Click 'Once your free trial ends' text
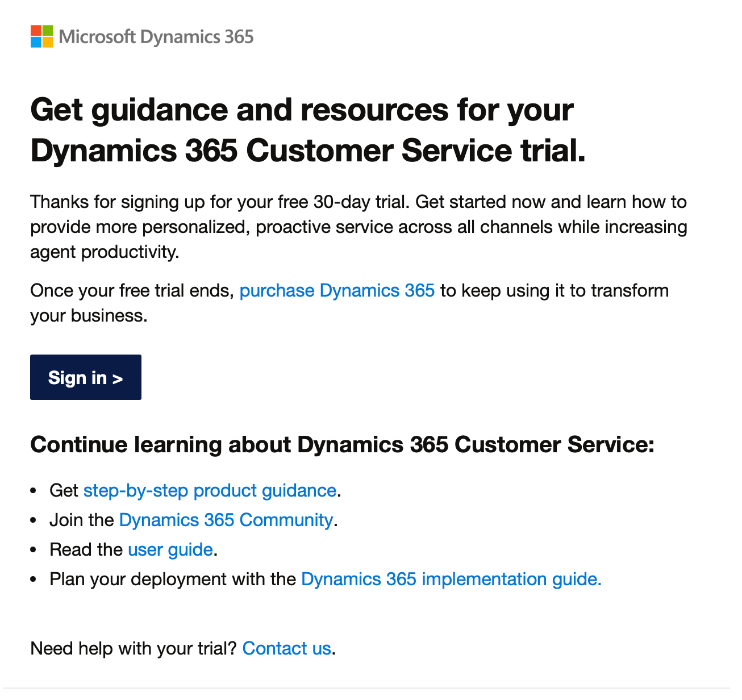 click(x=132, y=291)
